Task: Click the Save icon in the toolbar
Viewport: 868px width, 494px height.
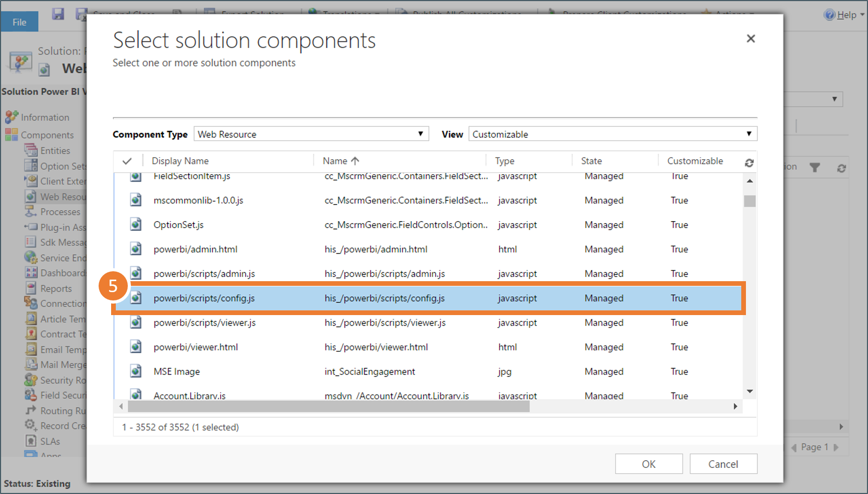Action: [x=58, y=14]
